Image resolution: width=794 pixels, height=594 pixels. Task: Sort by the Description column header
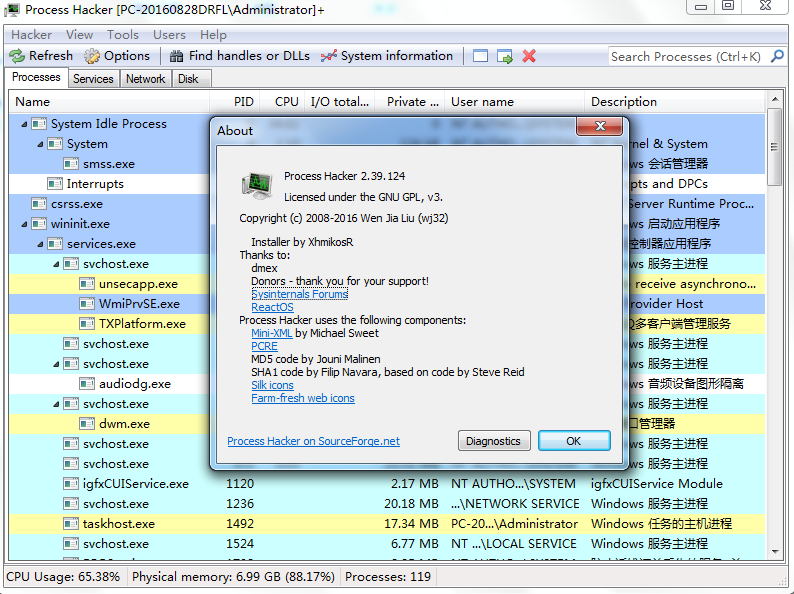675,102
